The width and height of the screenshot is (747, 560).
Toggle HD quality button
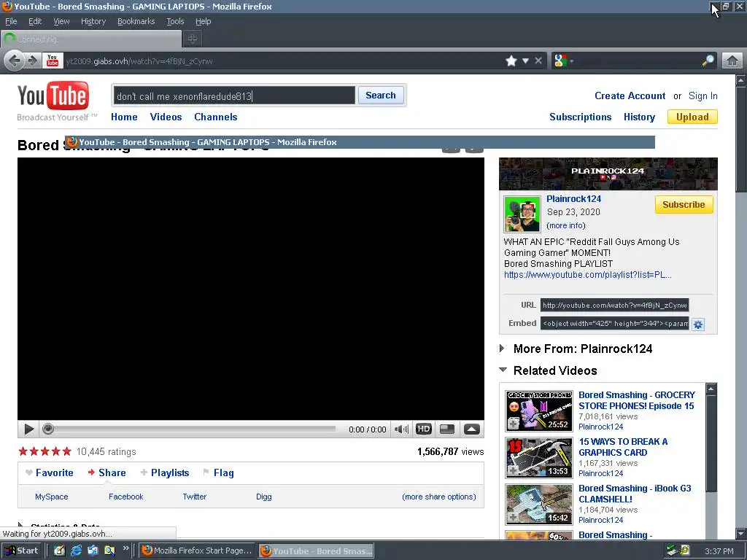[x=424, y=429]
